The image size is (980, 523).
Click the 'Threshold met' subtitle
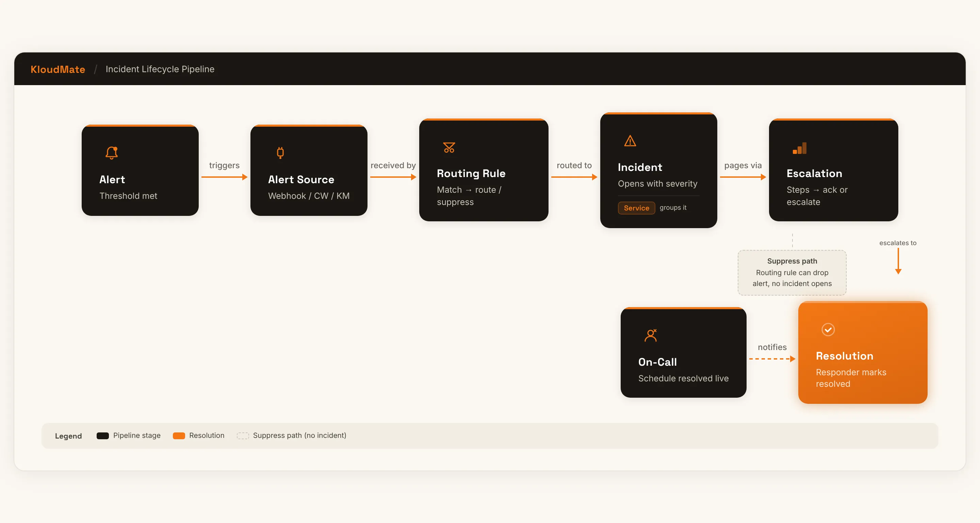coord(128,196)
